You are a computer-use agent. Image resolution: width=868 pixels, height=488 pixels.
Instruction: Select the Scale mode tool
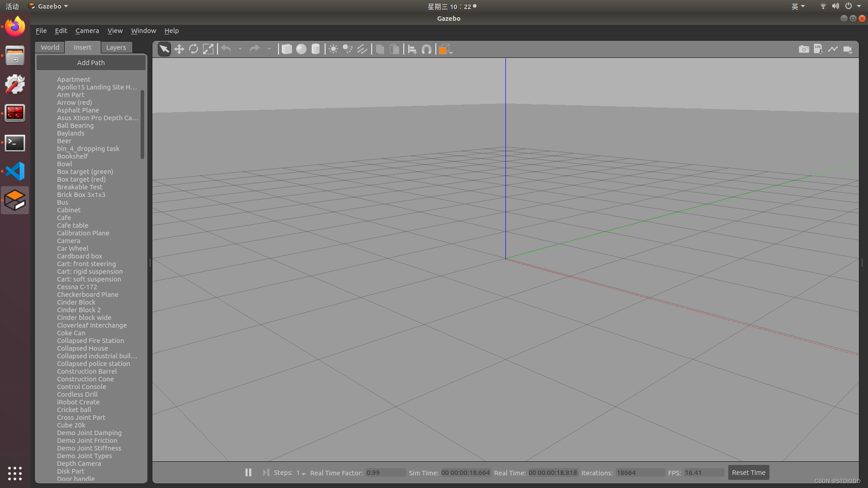click(x=208, y=49)
